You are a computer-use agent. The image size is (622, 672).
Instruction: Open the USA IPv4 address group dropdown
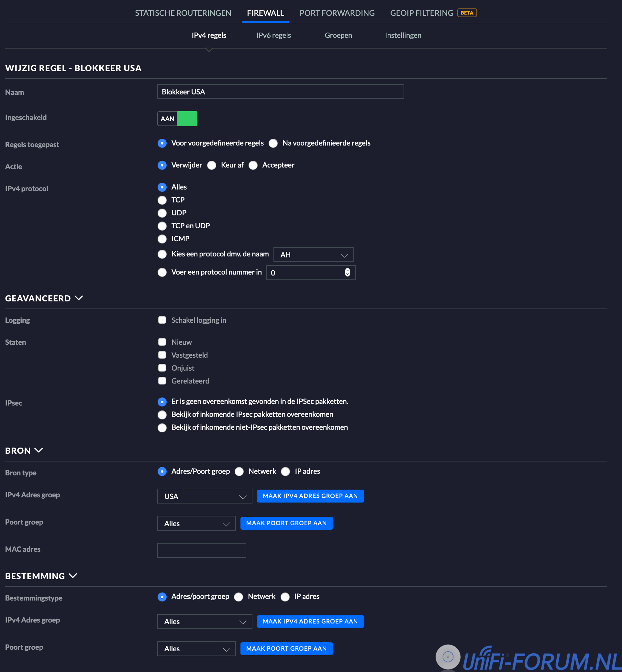[x=204, y=496]
